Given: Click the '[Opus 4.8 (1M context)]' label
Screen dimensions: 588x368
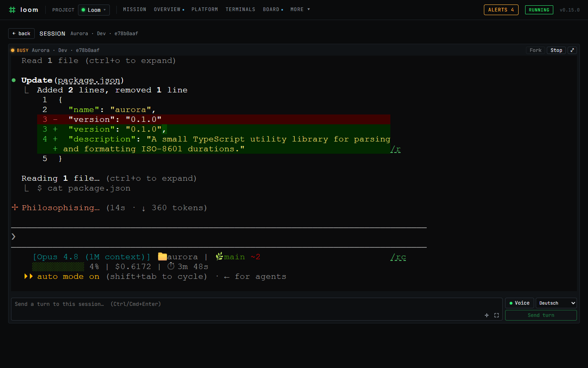Looking at the screenshot, I should click(91, 257).
